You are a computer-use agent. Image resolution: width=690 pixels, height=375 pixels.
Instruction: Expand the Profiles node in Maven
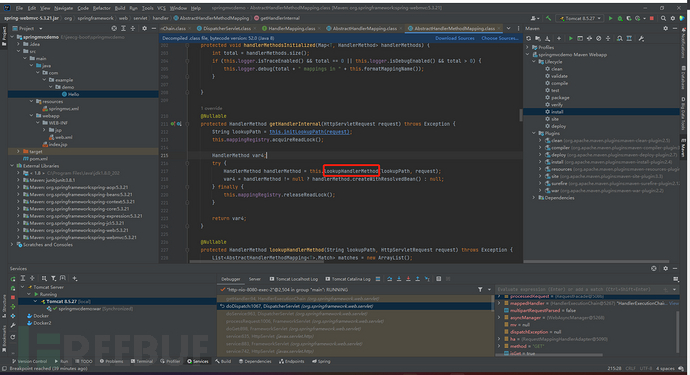(x=528, y=48)
